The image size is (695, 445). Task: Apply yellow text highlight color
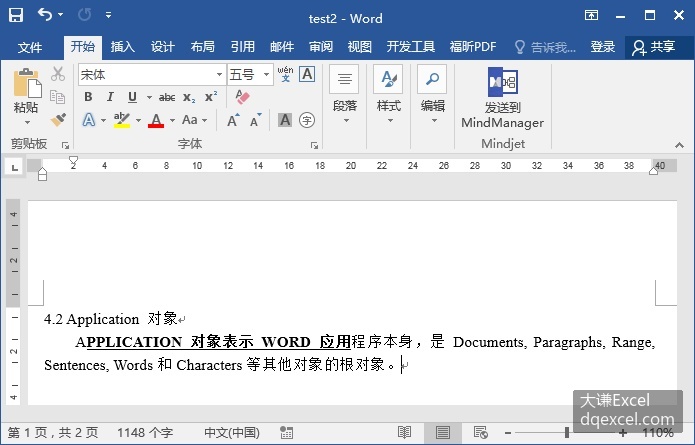(x=121, y=120)
